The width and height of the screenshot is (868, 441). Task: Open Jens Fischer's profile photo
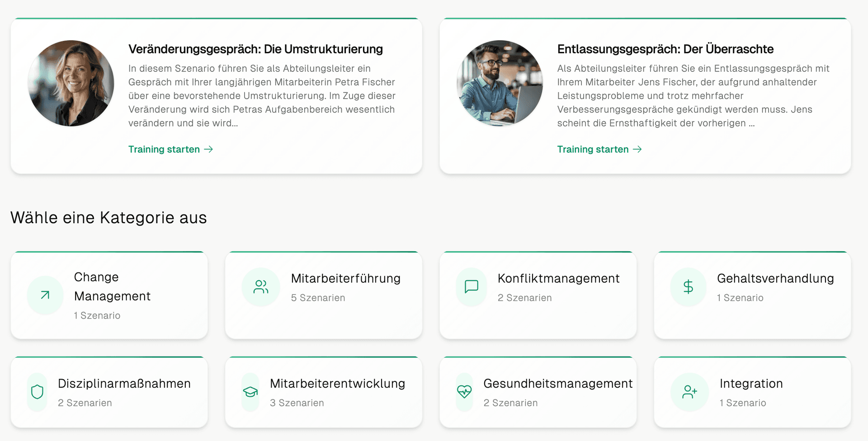[500, 83]
